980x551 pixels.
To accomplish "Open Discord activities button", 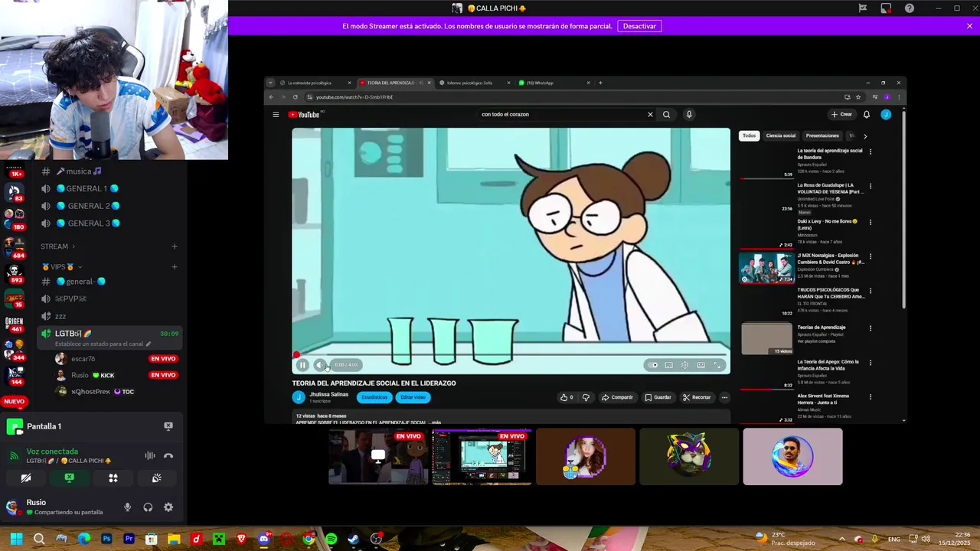I will pyautogui.click(x=113, y=478).
